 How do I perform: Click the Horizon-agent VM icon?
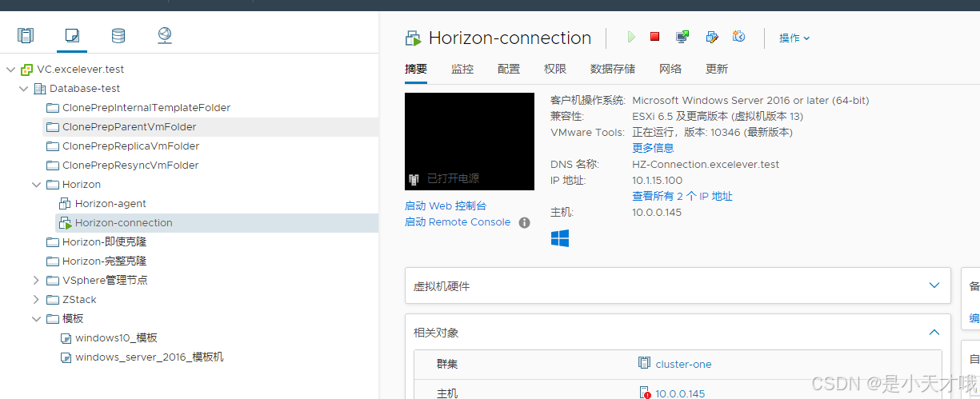(66, 204)
